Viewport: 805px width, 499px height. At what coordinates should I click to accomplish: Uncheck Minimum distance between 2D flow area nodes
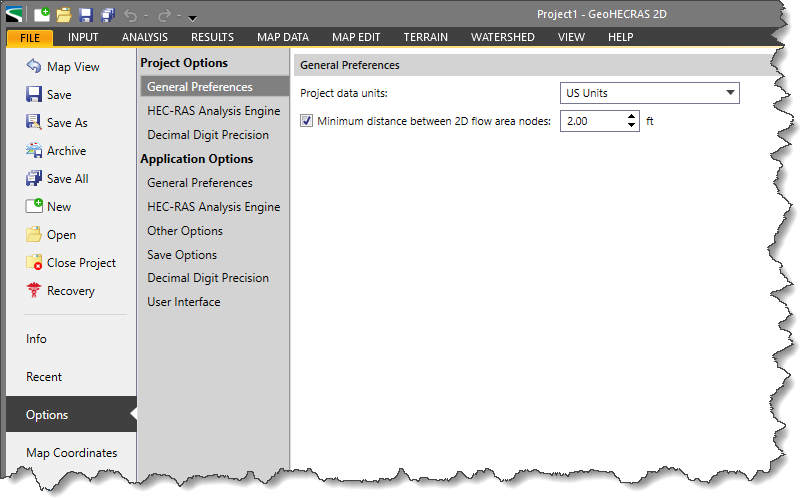pyautogui.click(x=307, y=122)
